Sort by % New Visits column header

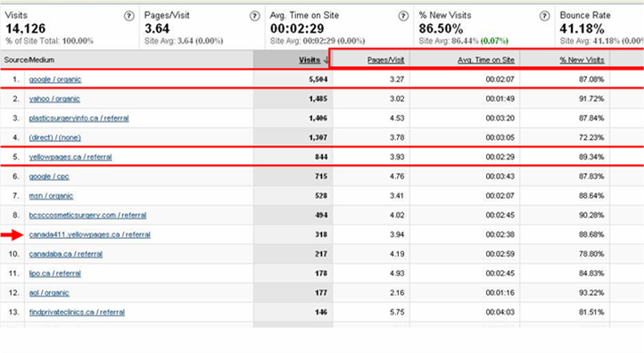coord(582,60)
